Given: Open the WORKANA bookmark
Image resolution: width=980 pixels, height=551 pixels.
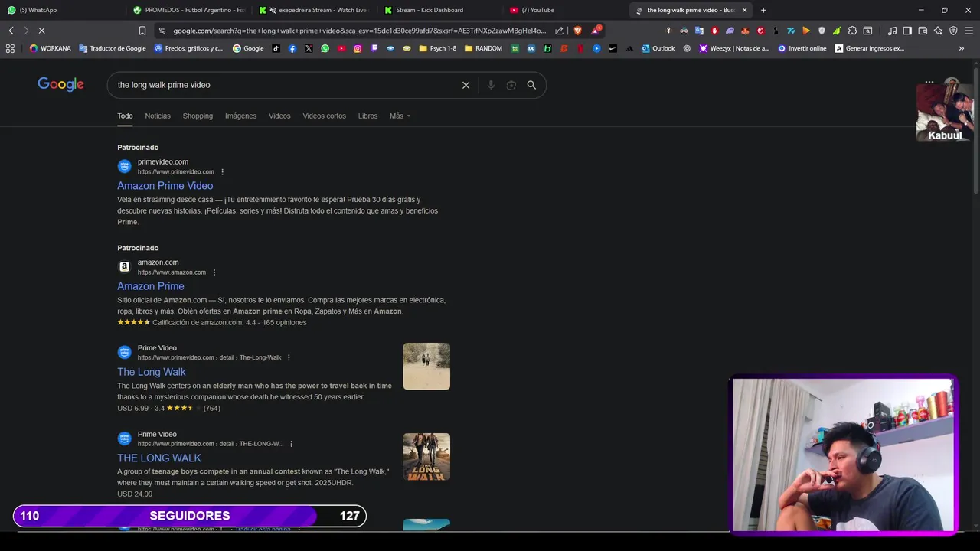Looking at the screenshot, I should click(50, 48).
